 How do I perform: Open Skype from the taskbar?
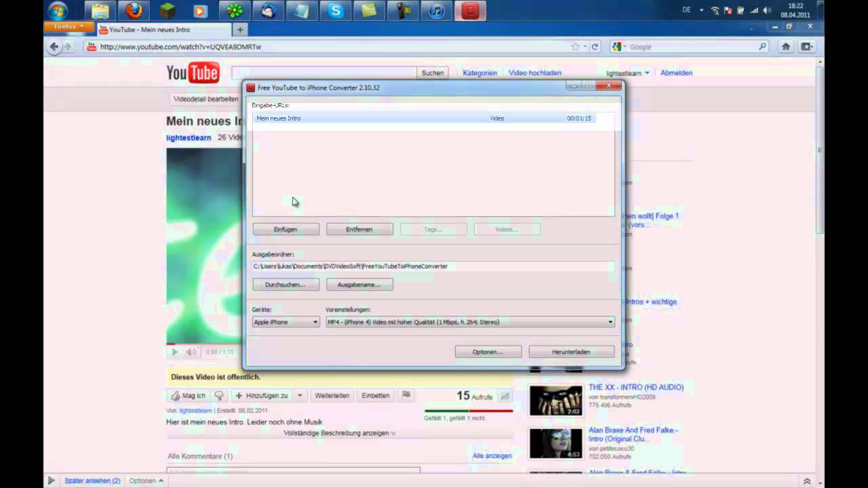click(336, 11)
